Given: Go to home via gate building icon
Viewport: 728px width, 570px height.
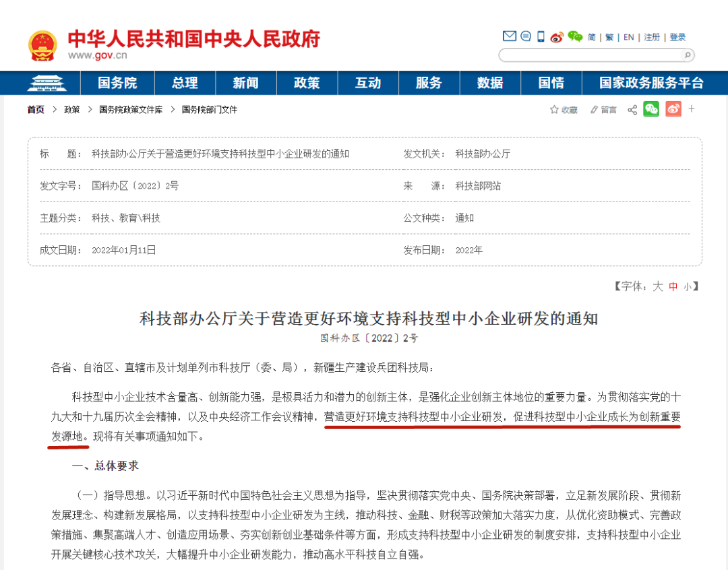Looking at the screenshot, I should click(47, 83).
